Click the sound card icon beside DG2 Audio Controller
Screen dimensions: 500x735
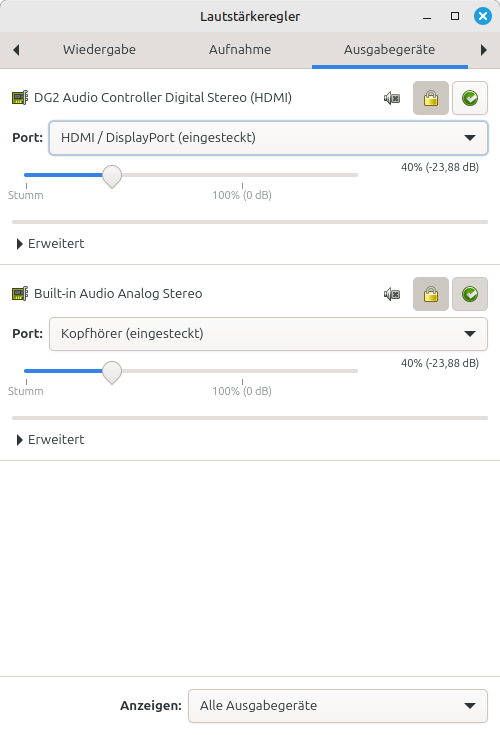[20, 98]
